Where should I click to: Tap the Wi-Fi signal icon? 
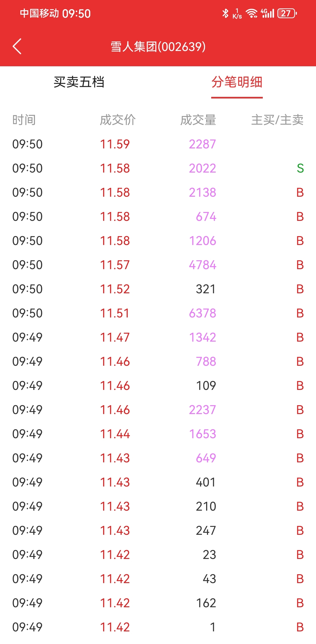(x=252, y=13)
